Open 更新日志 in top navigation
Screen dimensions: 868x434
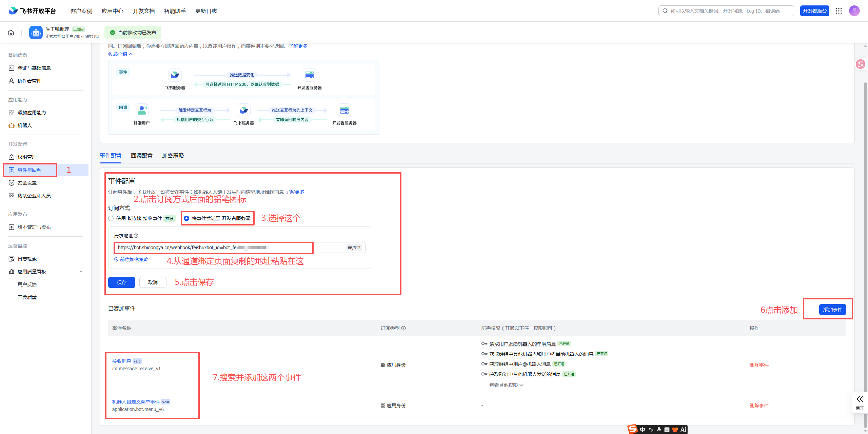(x=206, y=11)
